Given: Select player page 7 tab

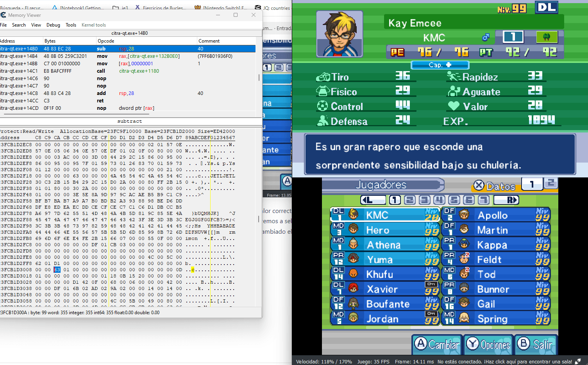Looking at the screenshot, I should (484, 200).
